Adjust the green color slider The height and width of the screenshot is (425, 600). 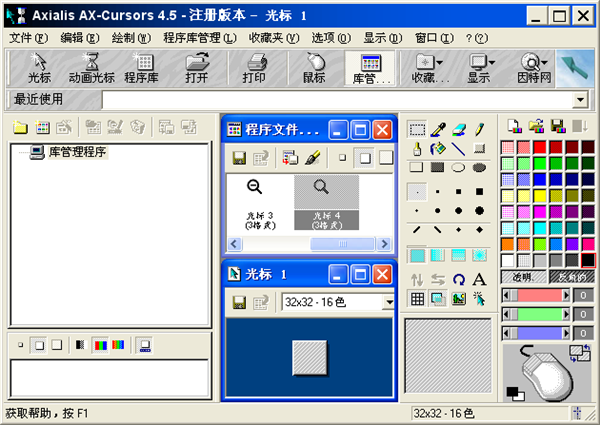[x=536, y=314]
